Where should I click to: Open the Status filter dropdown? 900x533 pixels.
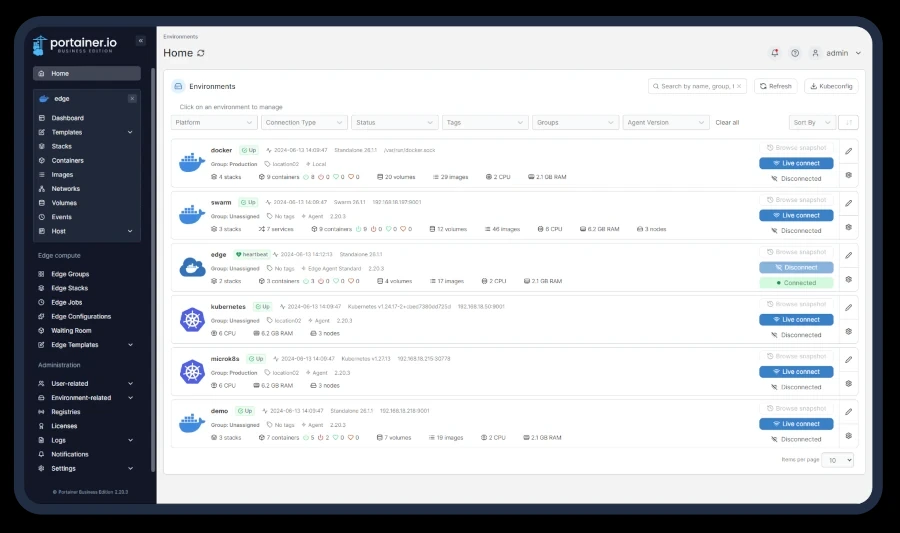point(394,122)
